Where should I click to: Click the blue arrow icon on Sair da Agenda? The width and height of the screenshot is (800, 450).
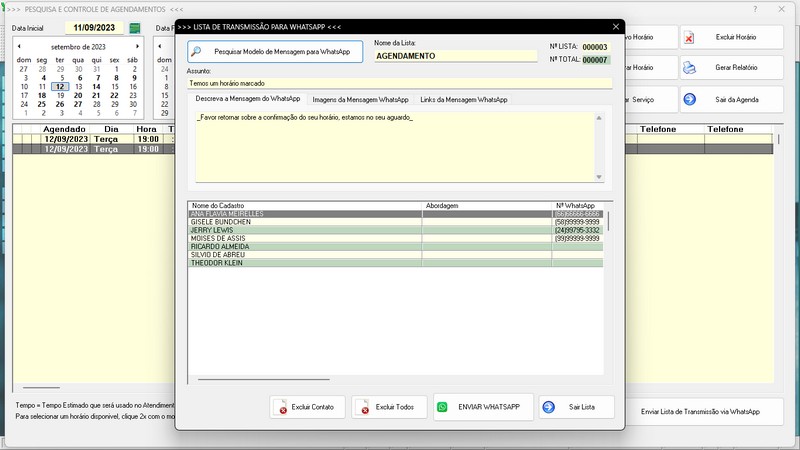coord(690,99)
